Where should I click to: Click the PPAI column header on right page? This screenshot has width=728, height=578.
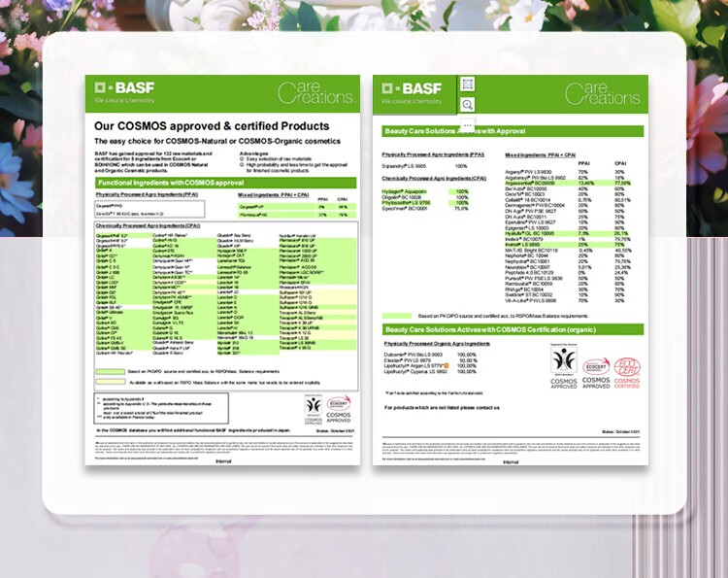(583, 163)
